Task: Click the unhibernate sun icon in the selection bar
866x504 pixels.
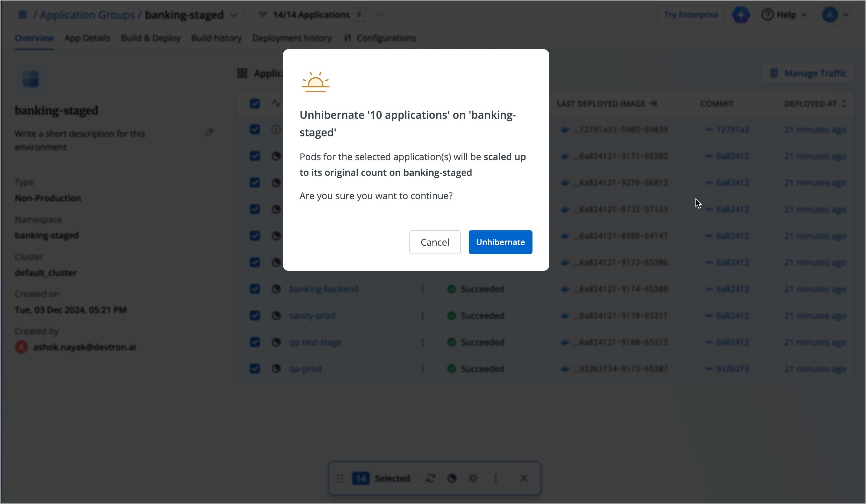Action: [x=473, y=478]
